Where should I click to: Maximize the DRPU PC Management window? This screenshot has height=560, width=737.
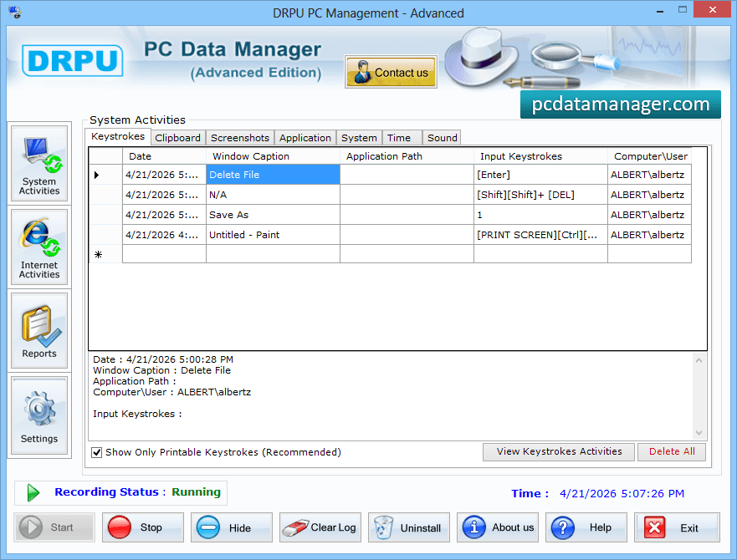(683, 10)
